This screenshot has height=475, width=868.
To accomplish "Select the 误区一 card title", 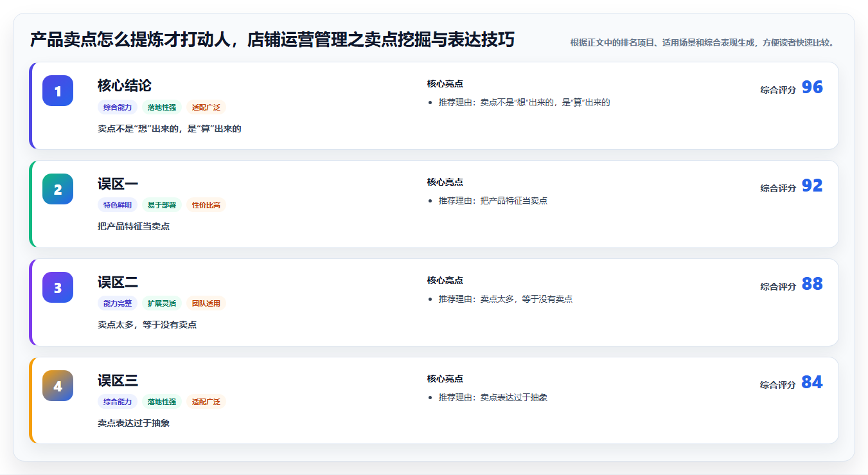I will [118, 184].
